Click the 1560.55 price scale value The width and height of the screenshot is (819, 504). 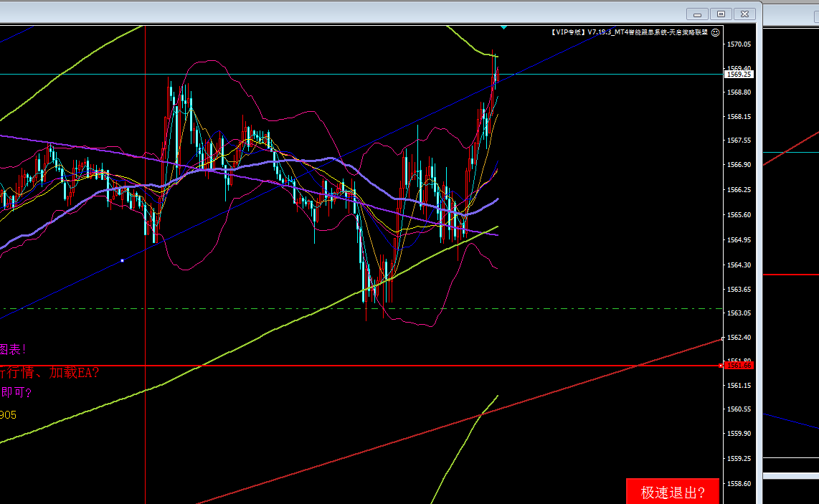pos(739,409)
